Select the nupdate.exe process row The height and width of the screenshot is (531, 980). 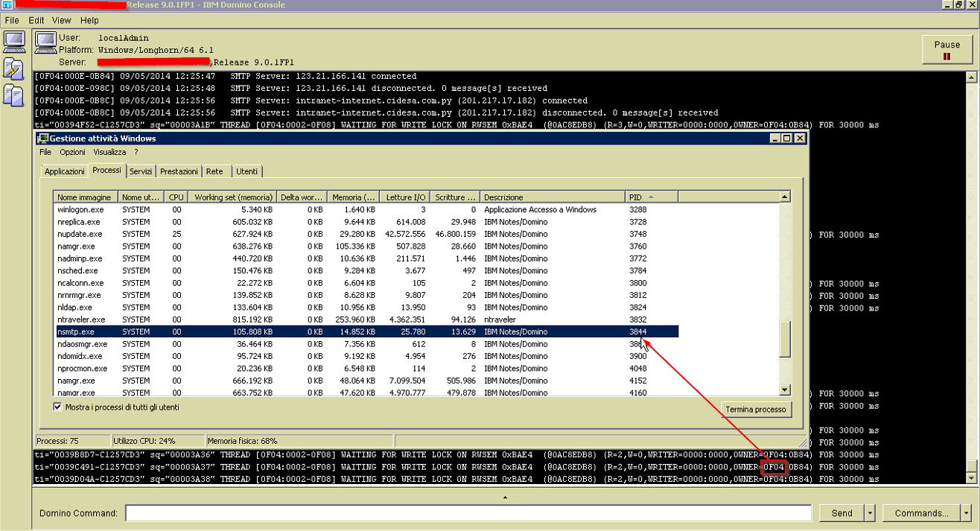[366, 234]
